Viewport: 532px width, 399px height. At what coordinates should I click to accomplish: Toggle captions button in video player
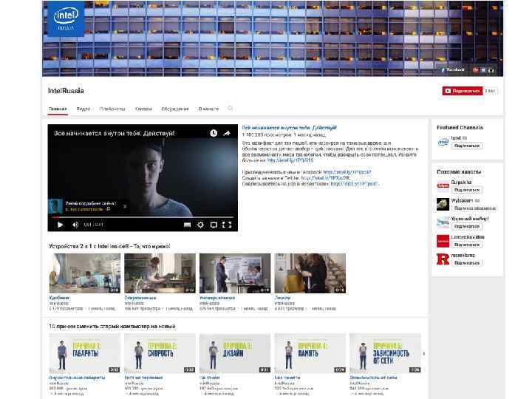[187, 225]
